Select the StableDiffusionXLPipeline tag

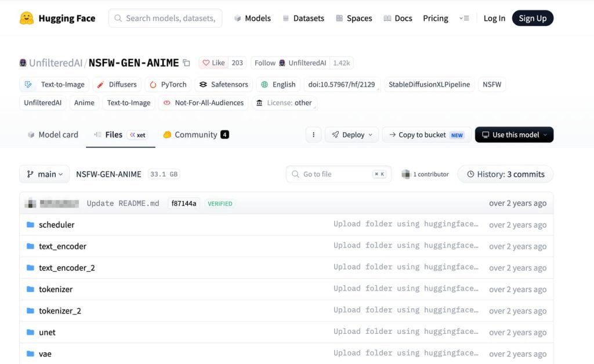429,85
